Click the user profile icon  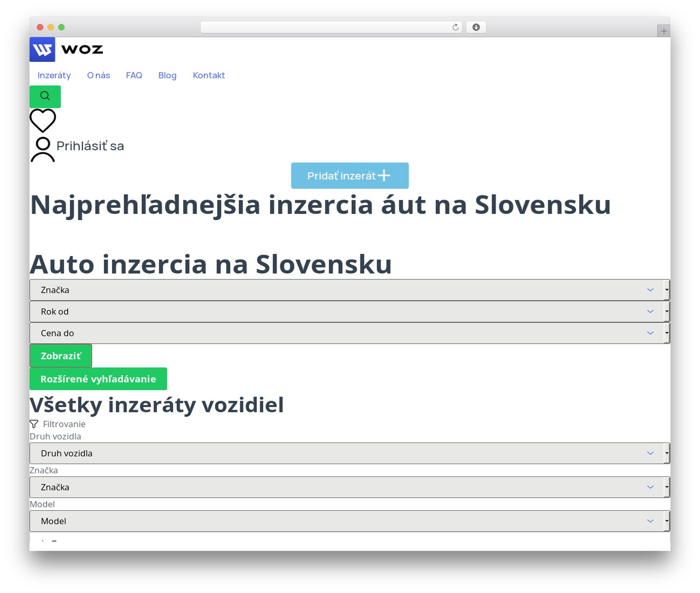tap(43, 149)
